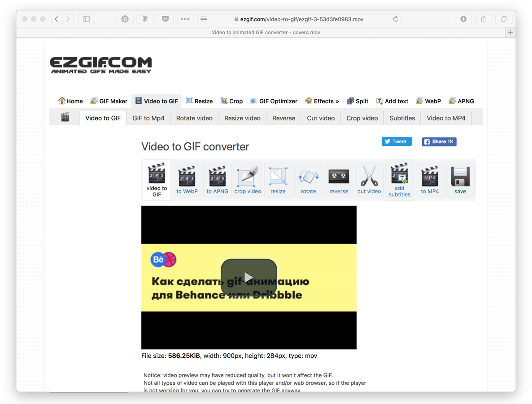Click the ezgif.com address bar

tap(299, 19)
